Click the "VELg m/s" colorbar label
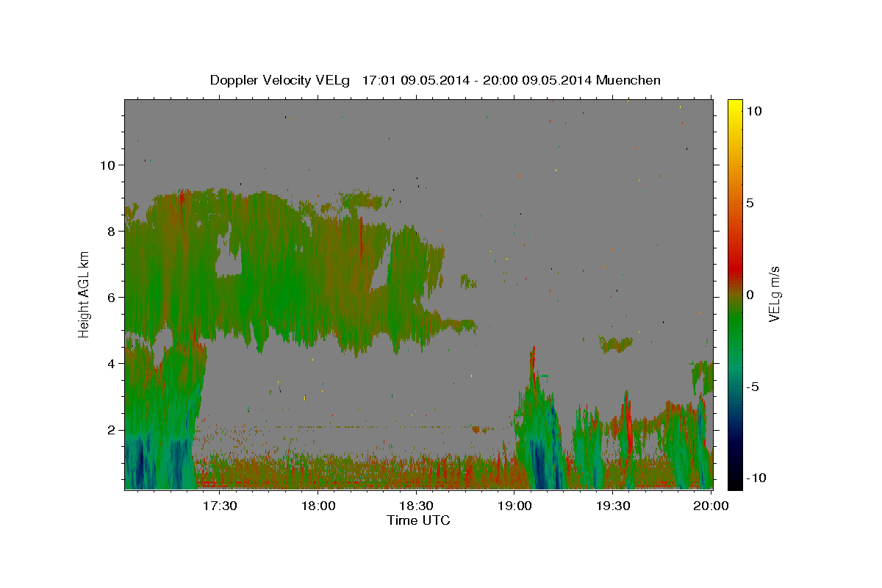Screen dimensions: 882x588 [774, 294]
